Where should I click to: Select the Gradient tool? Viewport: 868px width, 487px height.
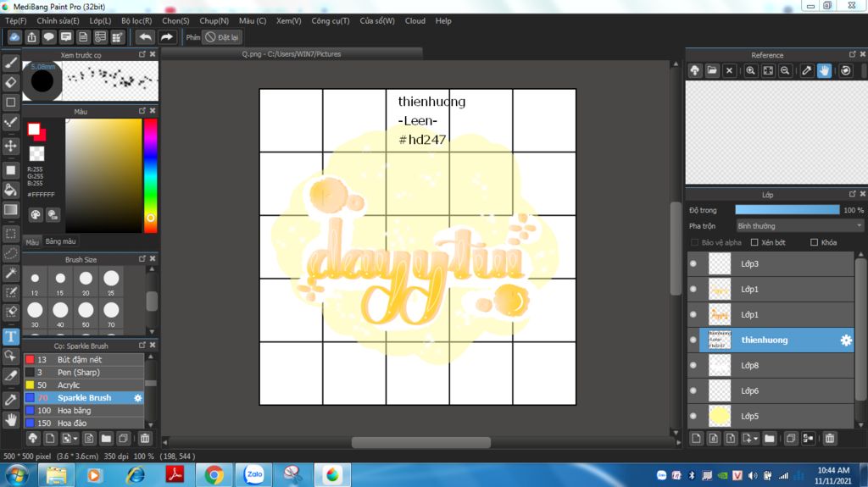(10, 210)
